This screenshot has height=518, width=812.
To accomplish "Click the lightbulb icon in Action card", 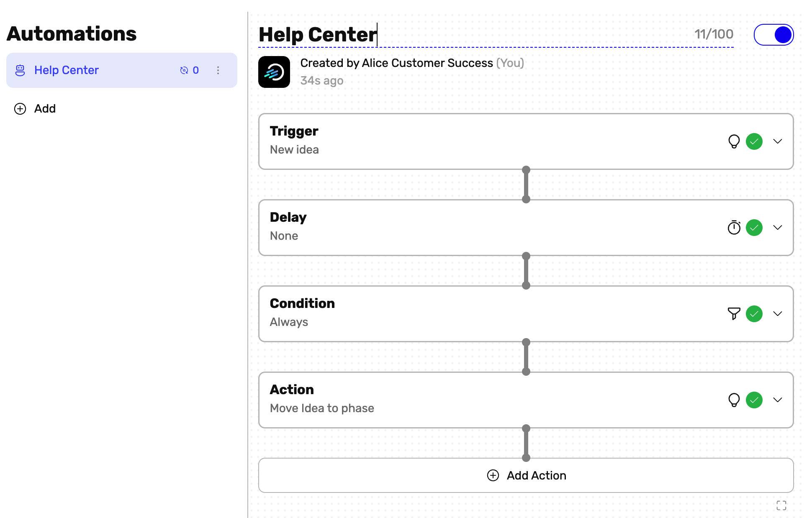I will coord(734,400).
